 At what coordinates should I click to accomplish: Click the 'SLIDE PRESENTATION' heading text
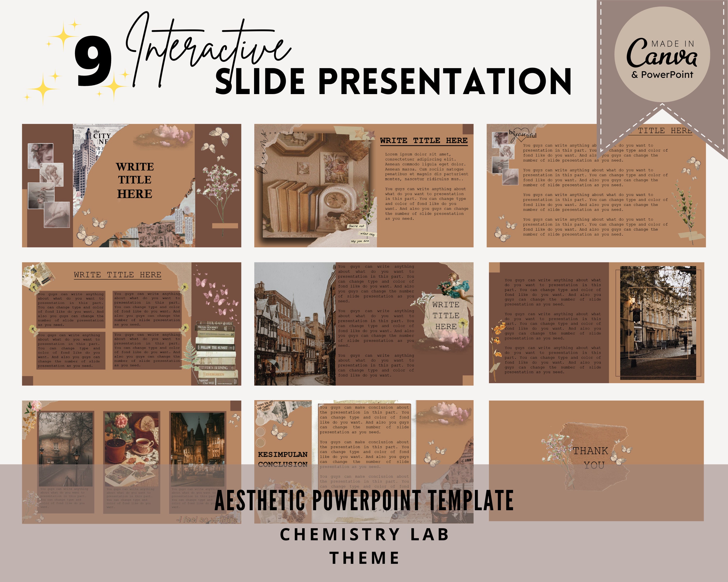(393, 81)
